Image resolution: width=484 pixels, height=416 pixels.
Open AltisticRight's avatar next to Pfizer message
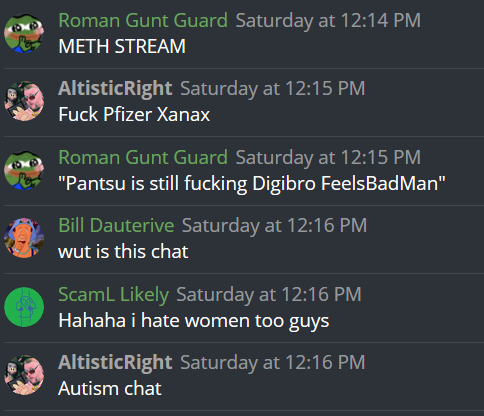click(x=24, y=101)
